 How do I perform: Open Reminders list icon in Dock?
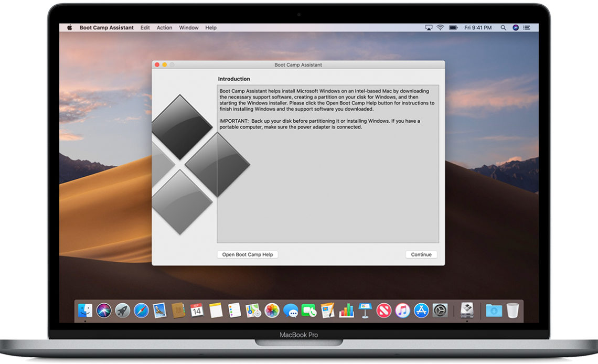[234, 311]
